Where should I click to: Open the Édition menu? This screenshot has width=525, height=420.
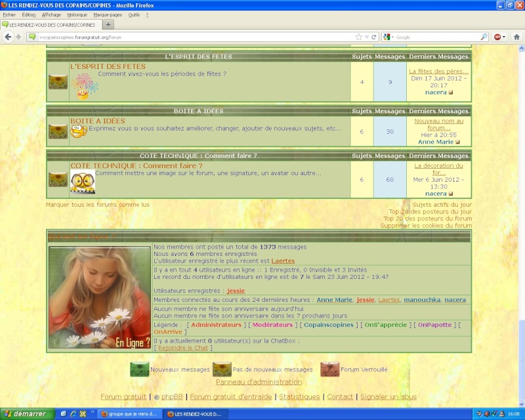point(28,14)
